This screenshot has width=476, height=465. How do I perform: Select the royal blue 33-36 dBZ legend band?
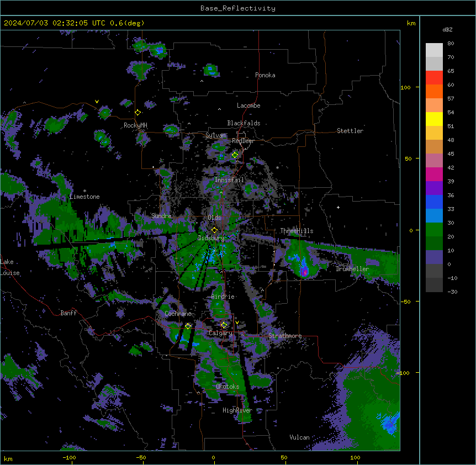[x=434, y=202]
